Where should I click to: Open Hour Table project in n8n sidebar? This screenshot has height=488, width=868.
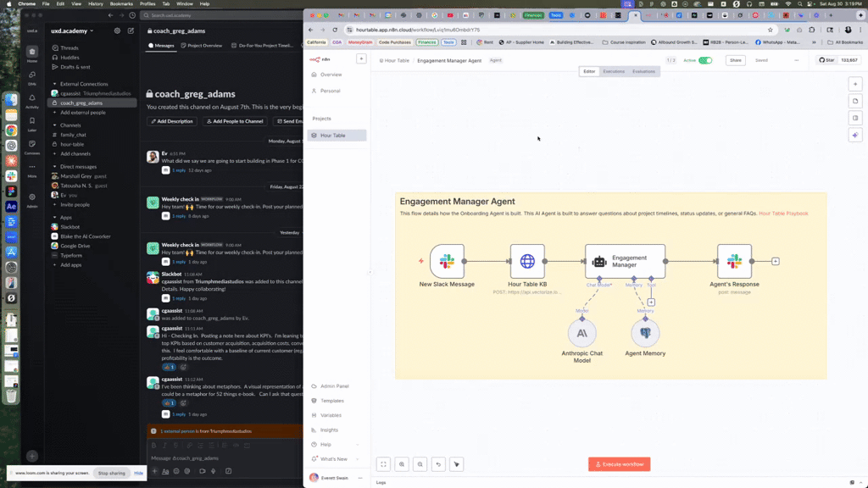coord(337,136)
